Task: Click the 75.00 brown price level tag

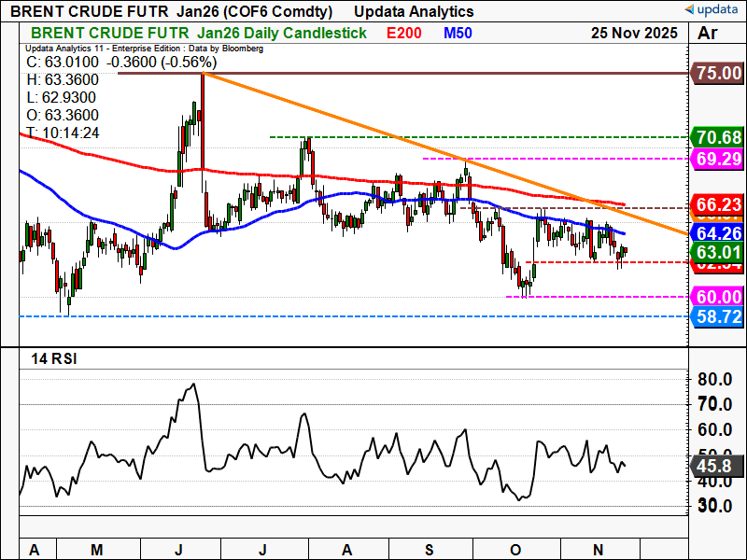Action: [x=716, y=74]
